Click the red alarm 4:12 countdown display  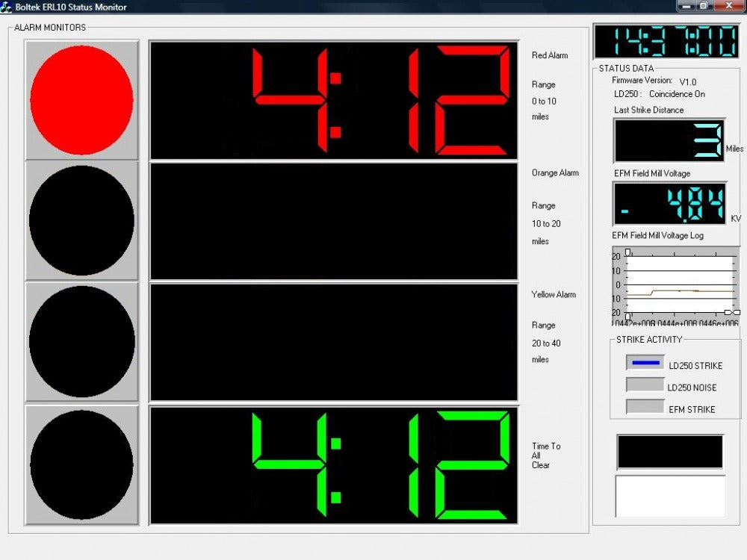pyautogui.click(x=333, y=100)
